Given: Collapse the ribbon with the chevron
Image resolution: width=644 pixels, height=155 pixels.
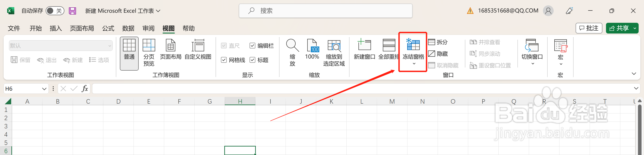Looking at the screenshot, I should (x=634, y=74).
